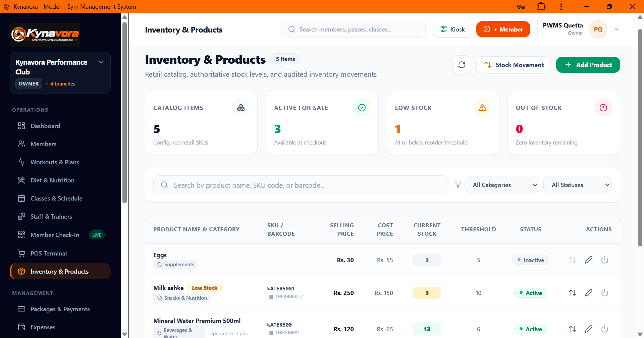Deactivate Milk sahke using power icon

pos(605,293)
